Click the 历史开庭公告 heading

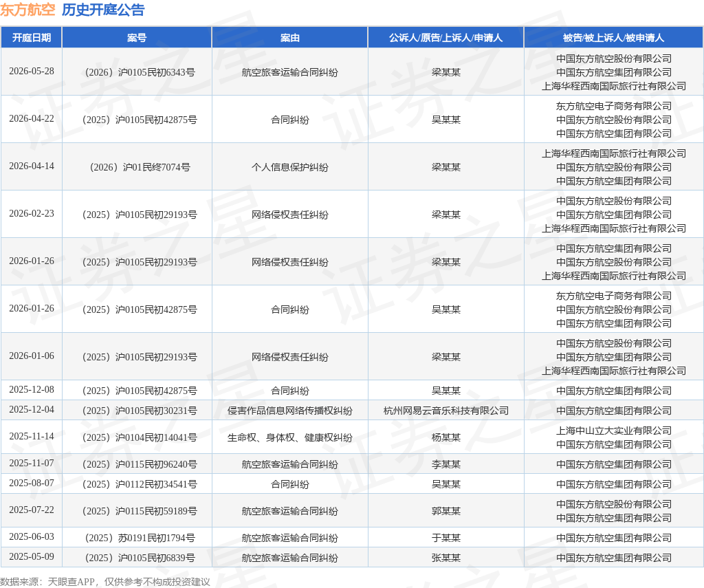tap(103, 10)
